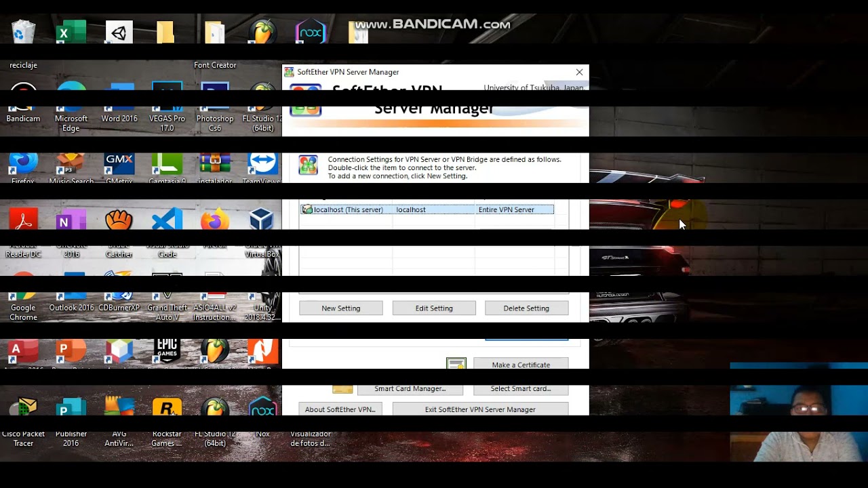Launch the Grand Theft Auto V shortcut
This screenshot has width=868, height=488.
[x=167, y=286]
